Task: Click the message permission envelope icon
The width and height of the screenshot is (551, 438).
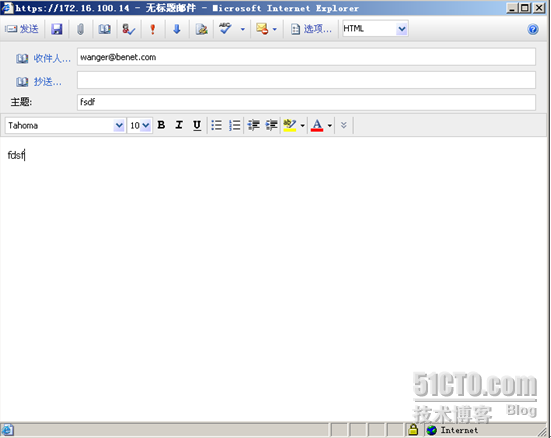Action: [262, 29]
